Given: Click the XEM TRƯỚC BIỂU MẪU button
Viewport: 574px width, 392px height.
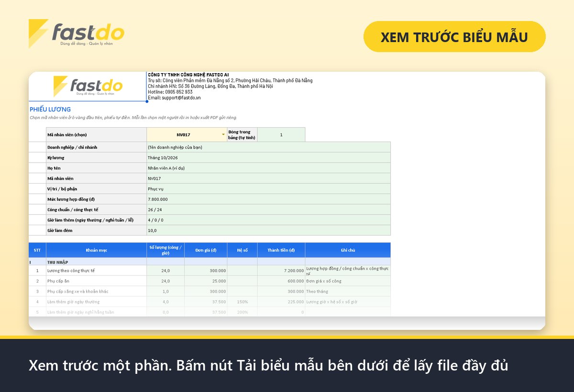Looking at the screenshot, I should click(x=454, y=36).
